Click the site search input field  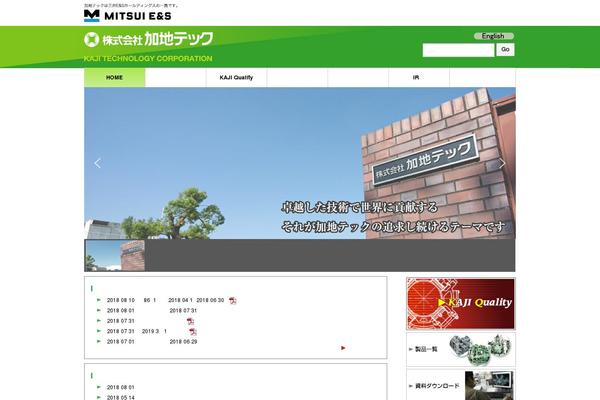point(458,50)
